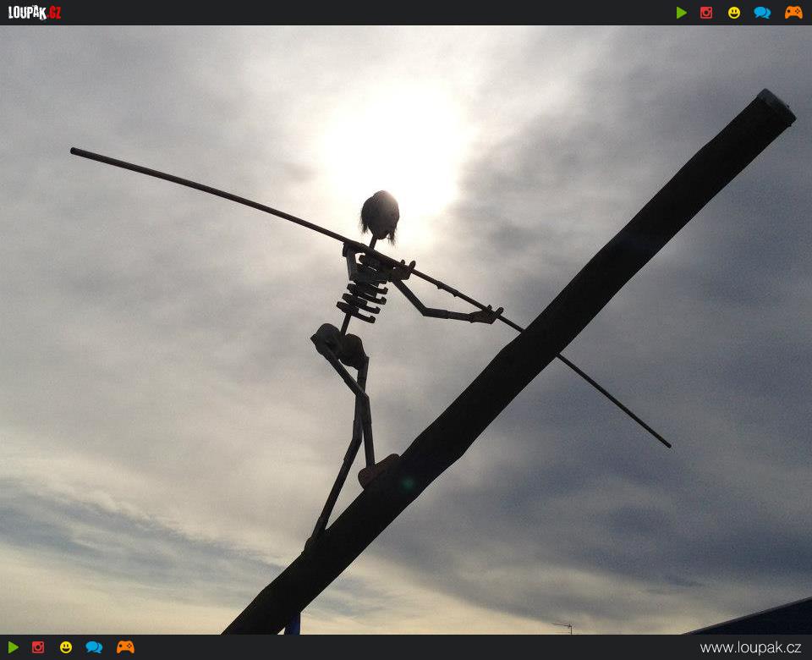The height and width of the screenshot is (660, 812).
Task: Click the green play icon in top bar
Action: (x=682, y=13)
